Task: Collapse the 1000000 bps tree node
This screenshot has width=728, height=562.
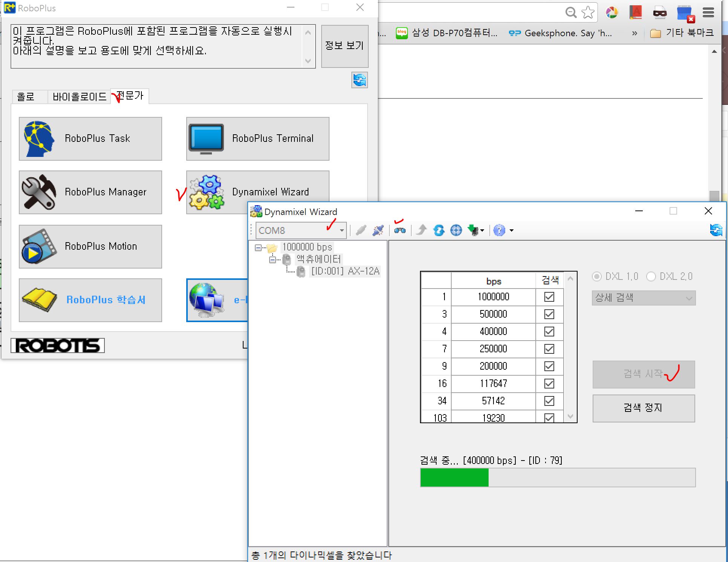Action: click(258, 248)
